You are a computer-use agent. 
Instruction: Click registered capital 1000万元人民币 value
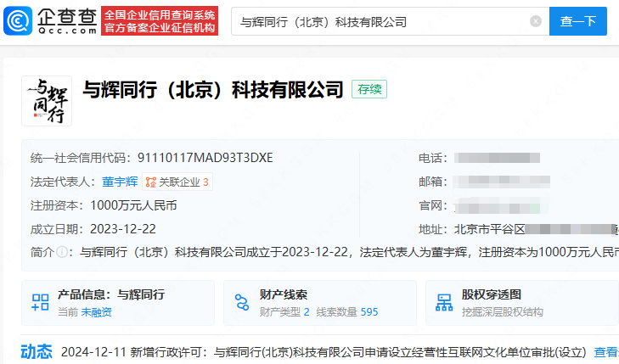click(133, 205)
